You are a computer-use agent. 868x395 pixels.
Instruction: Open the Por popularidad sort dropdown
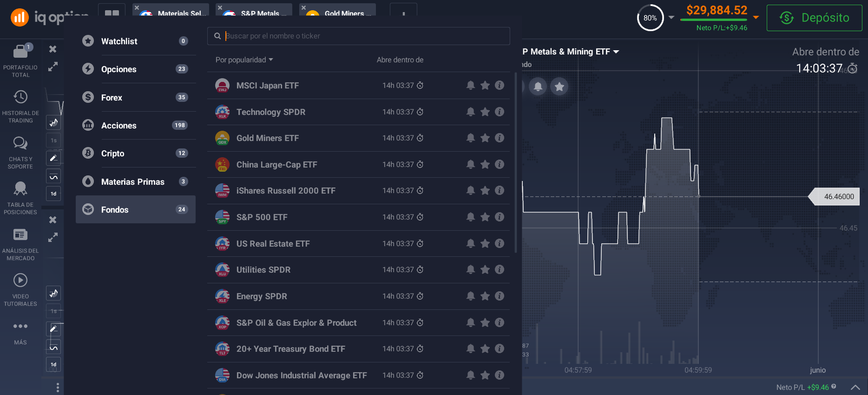[x=244, y=60]
